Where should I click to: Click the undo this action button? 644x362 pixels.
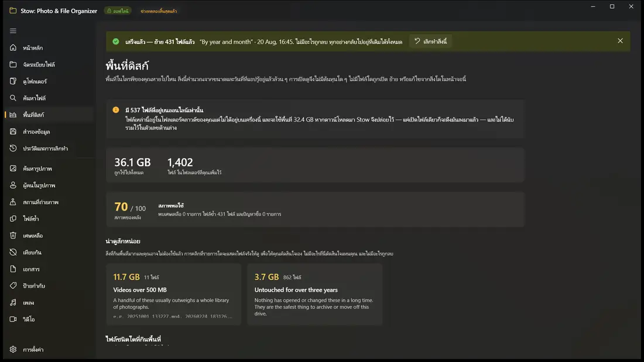point(430,42)
